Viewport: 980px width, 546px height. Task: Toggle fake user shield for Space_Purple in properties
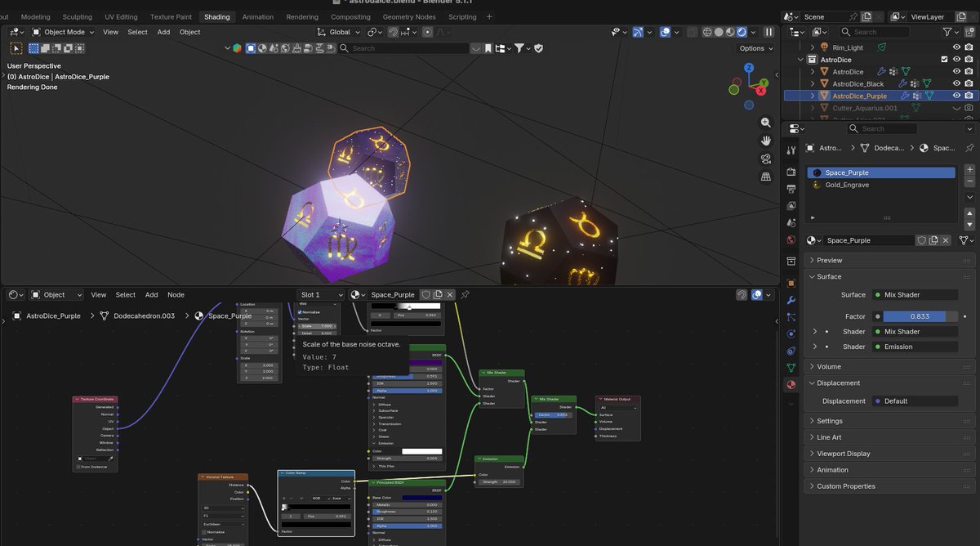[921, 240]
